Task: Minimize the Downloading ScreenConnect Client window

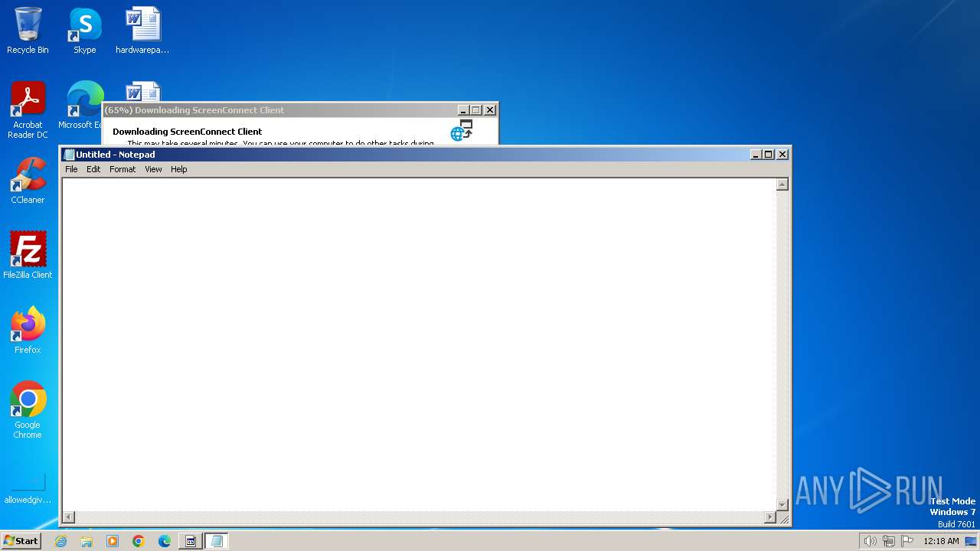Action: 463,110
